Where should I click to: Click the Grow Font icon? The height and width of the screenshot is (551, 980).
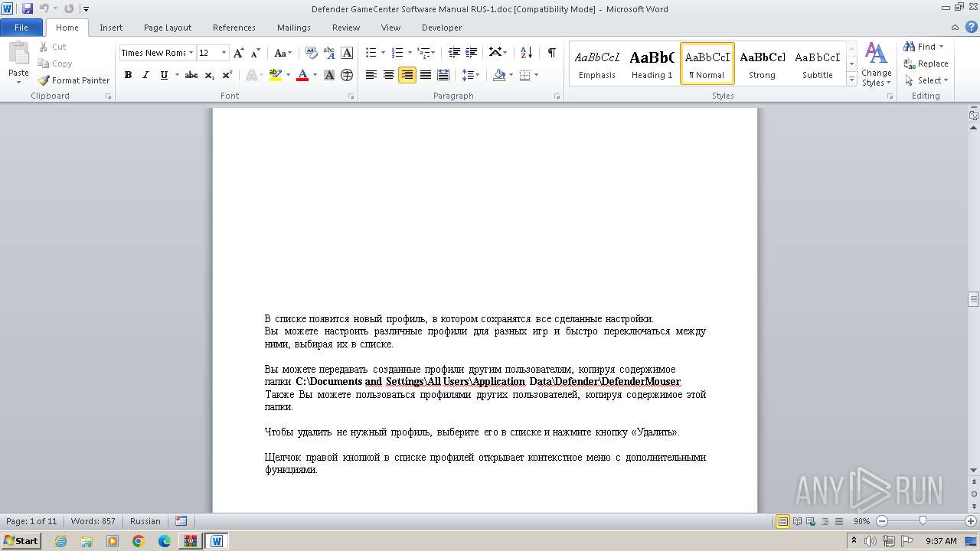(x=239, y=53)
